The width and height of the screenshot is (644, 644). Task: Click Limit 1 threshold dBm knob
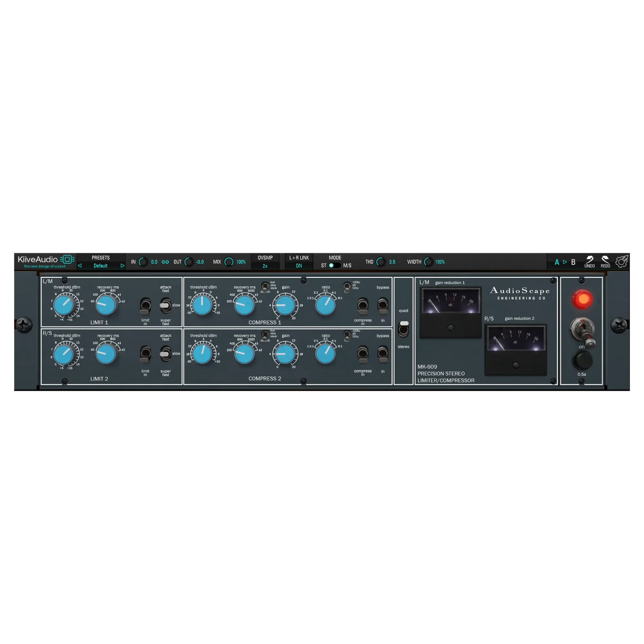pyautogui.click(x=64, y=305)
